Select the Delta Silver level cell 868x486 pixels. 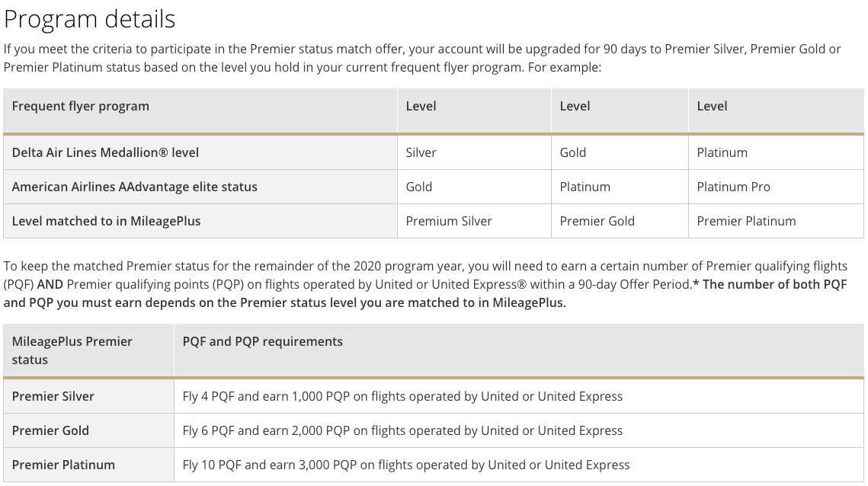pos(475,153)
